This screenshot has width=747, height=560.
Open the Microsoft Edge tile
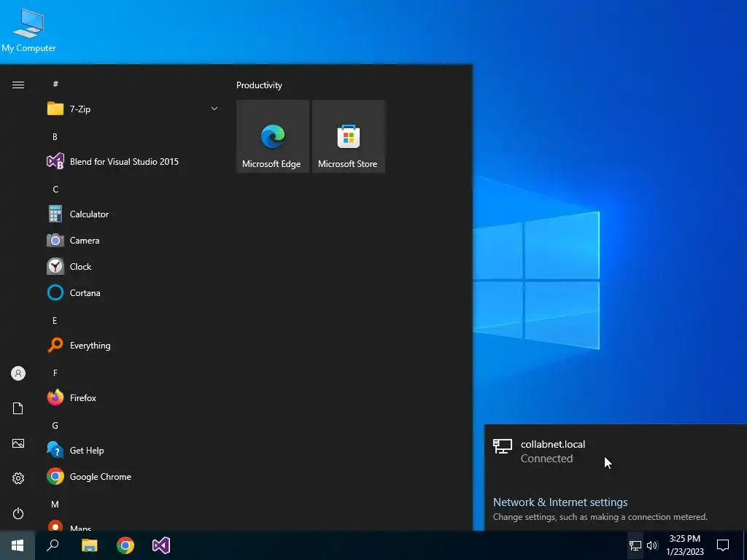273,136
